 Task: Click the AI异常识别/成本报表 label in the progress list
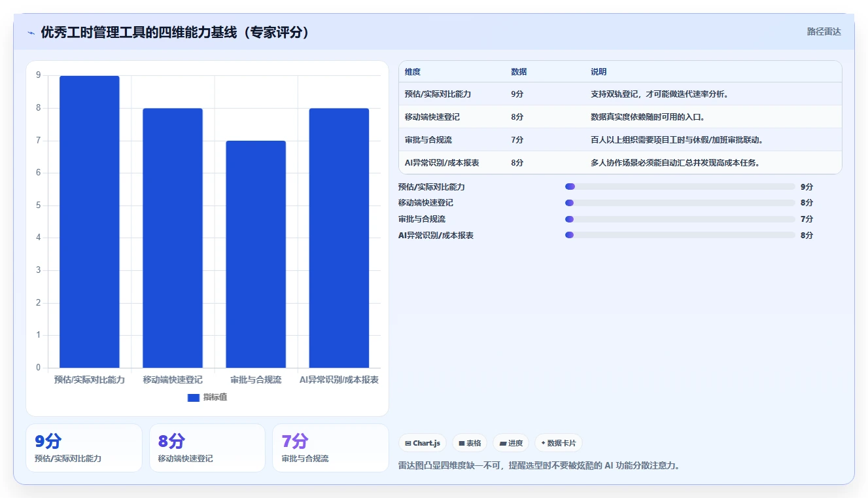(x=436, y=235)
